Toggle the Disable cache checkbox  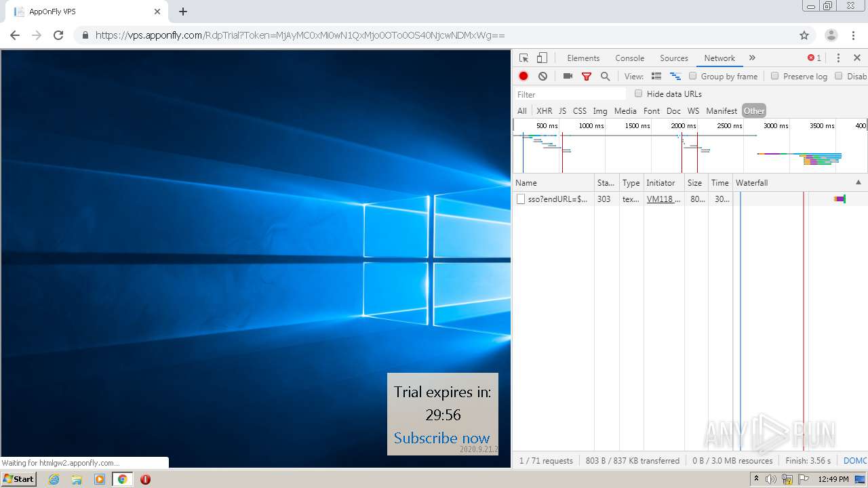[839, 76]
